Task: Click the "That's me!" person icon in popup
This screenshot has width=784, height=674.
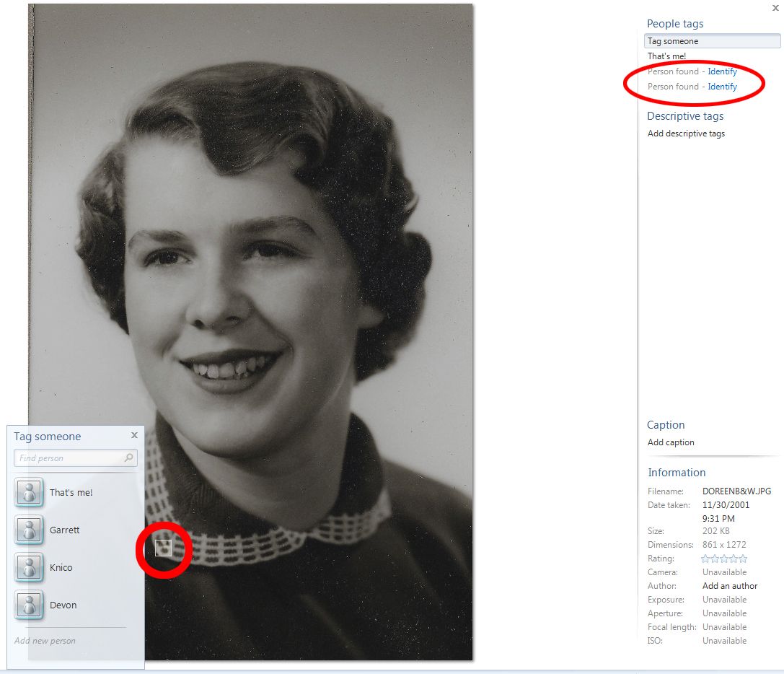Action: [x=28, y=492]
